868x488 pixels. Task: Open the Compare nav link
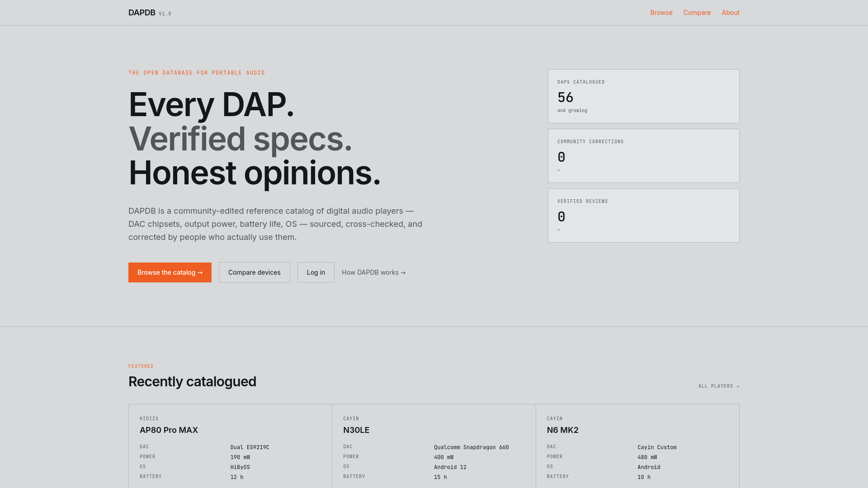point(697,13)
